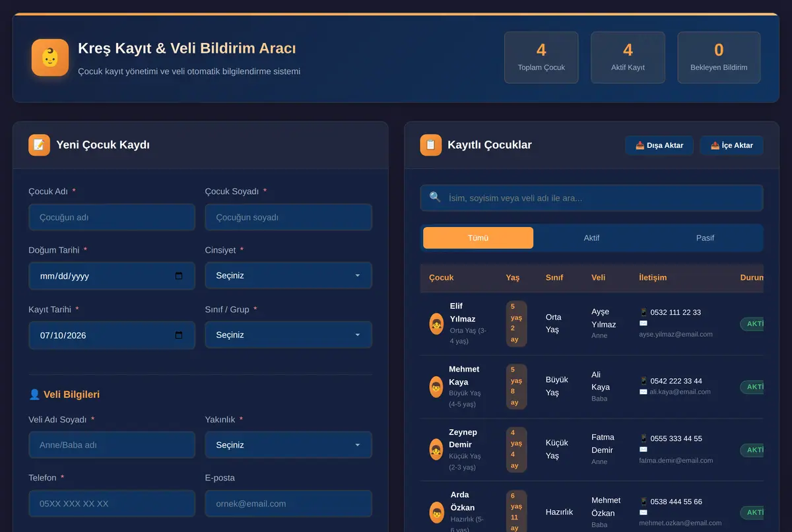The height and width of the screenshot is (532, 792).
Task: Click the İçe Aktar button
Action: 732,145
